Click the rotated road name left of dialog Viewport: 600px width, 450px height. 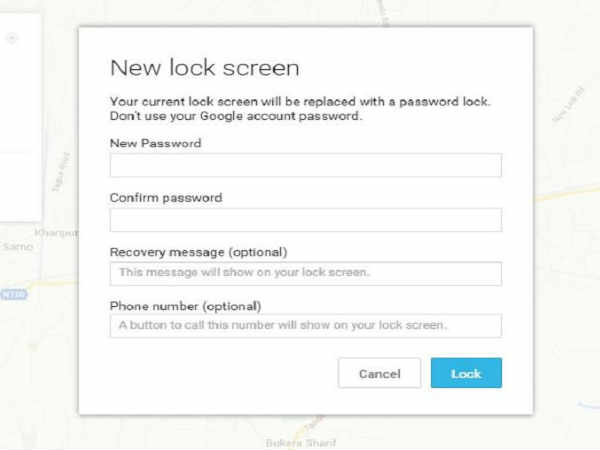click(x=61, y=172)
